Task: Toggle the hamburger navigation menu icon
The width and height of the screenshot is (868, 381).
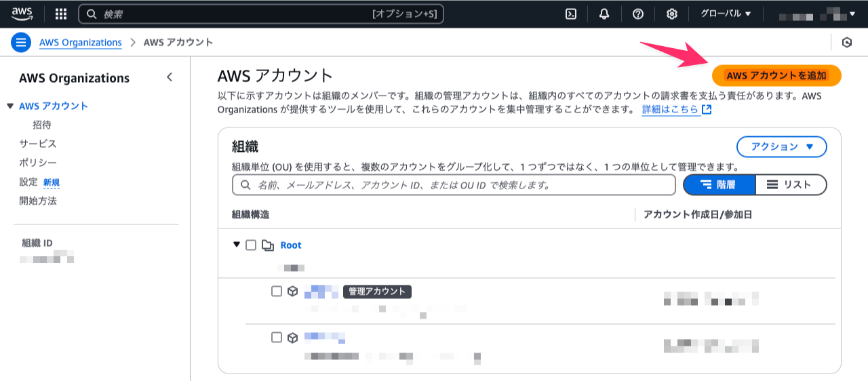Action: coord(22,43)
